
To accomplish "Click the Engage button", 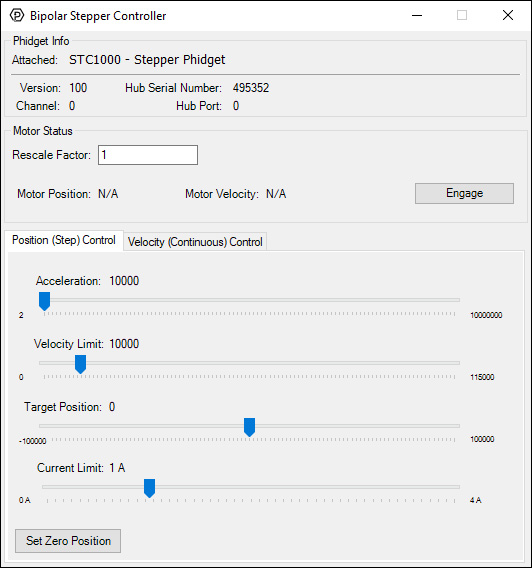I will [464, 193].
